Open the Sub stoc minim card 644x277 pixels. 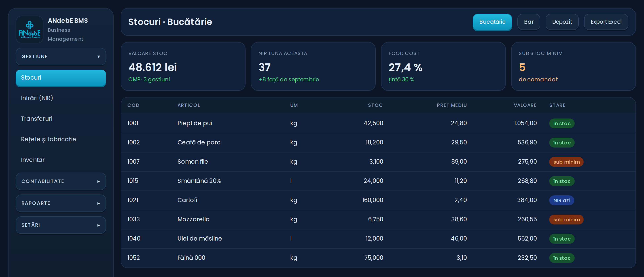tap(574, 66)
